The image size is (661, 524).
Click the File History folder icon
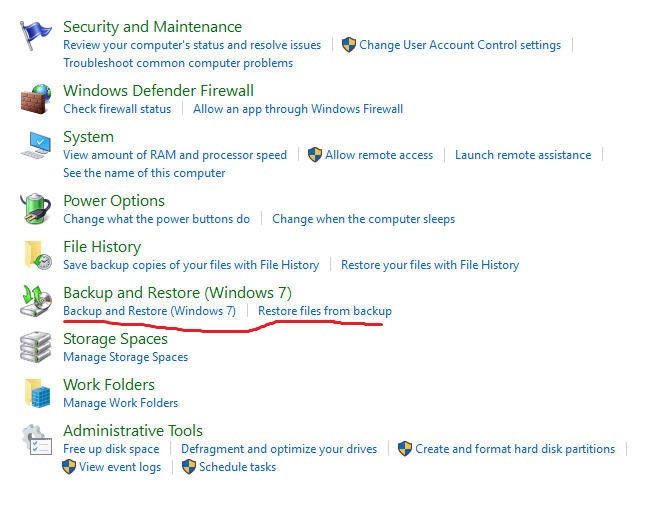[x=37, y=255]
